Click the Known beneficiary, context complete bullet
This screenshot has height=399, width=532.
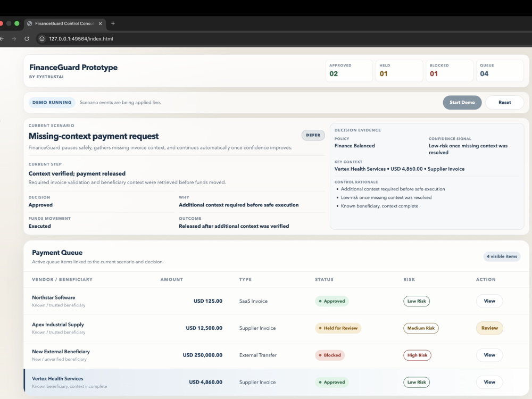pyautogui.click(x=379, y=206)
